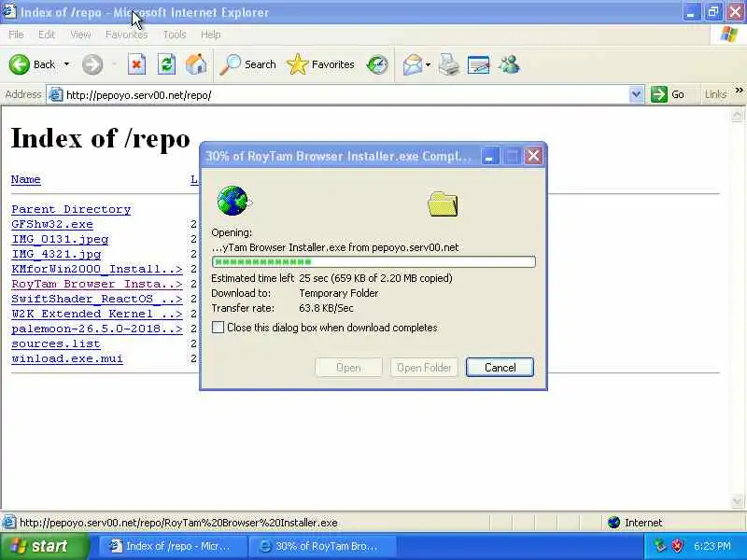Cancel the RoyTam Browser download
This screenshot has width=747, height=560.
[x=500, y=367]
